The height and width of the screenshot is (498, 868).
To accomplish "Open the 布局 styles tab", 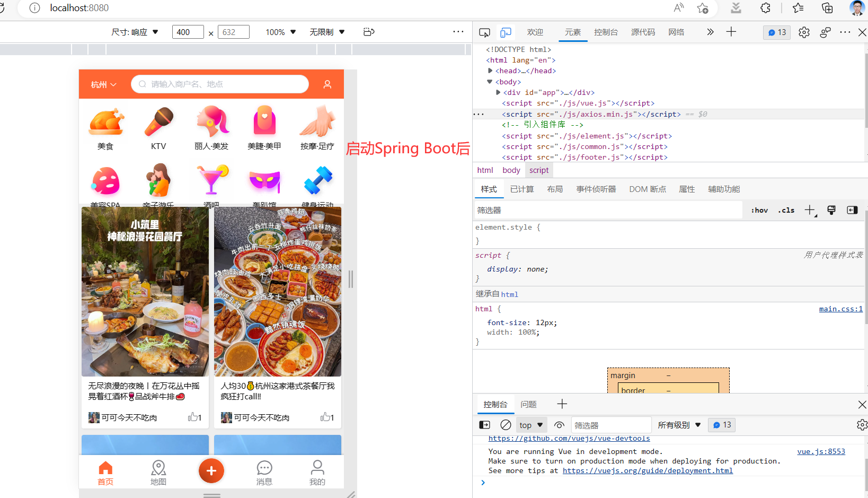I will pos(555,189).
